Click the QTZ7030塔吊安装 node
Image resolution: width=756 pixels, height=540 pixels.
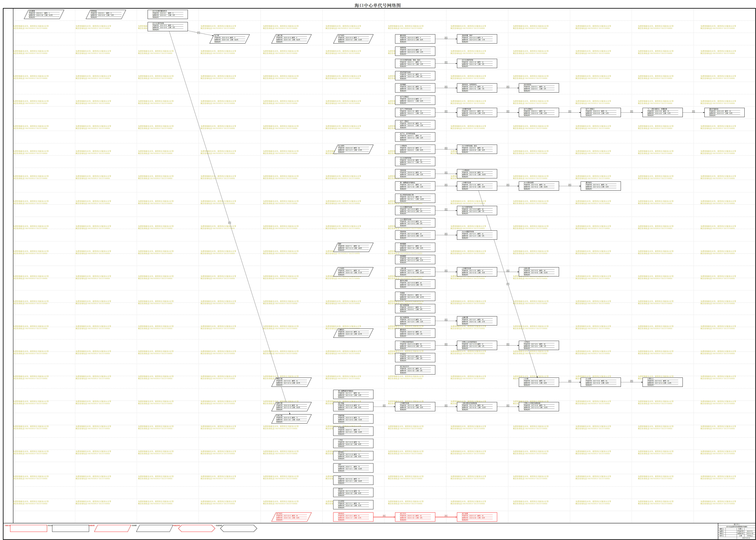[168, 27]
